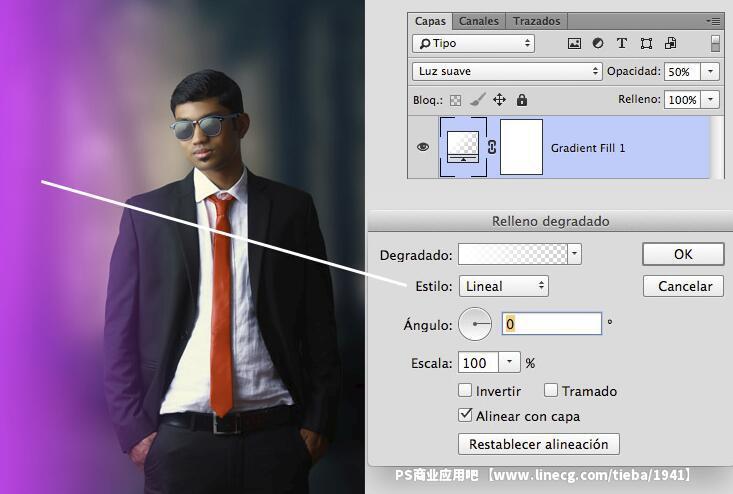733x494 pixels.
Task: Switch to the Trazados tab
Action: point(536,21)
